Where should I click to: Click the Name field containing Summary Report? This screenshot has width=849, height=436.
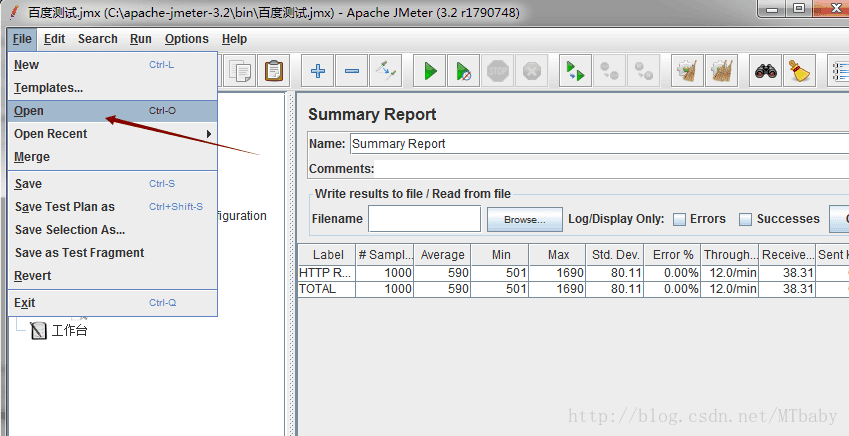tap(599, 144)
